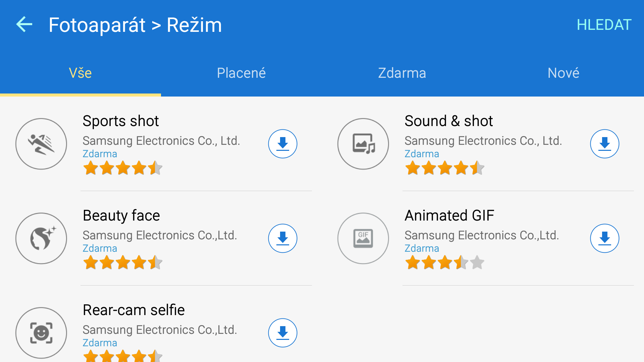Download the Rear-cam selfie mode
Viewport: 644px width, 362px height.
283,333
